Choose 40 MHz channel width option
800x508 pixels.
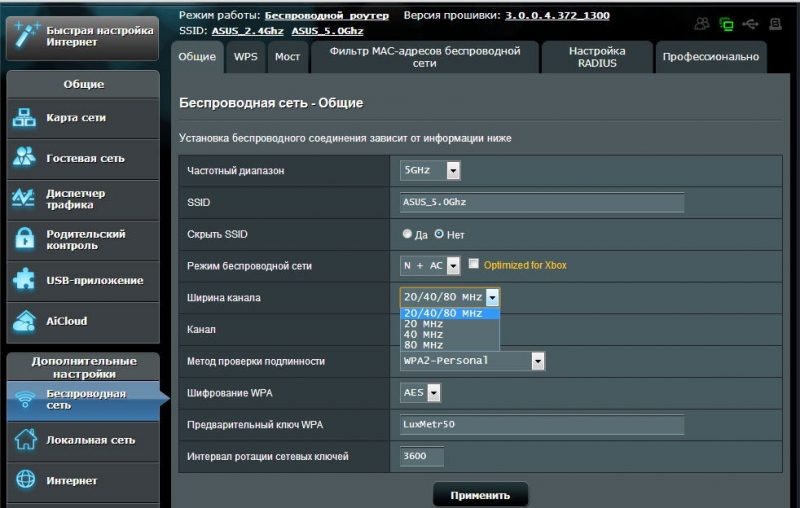pyautogui.click(x=449, y=335)
